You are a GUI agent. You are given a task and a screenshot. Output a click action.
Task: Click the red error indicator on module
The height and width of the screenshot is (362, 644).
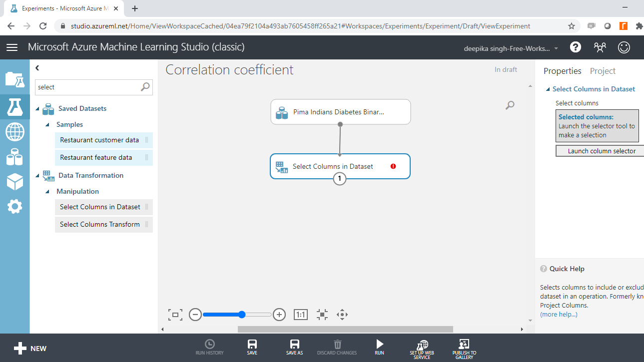pyautogui.click(x=393, y=166)
